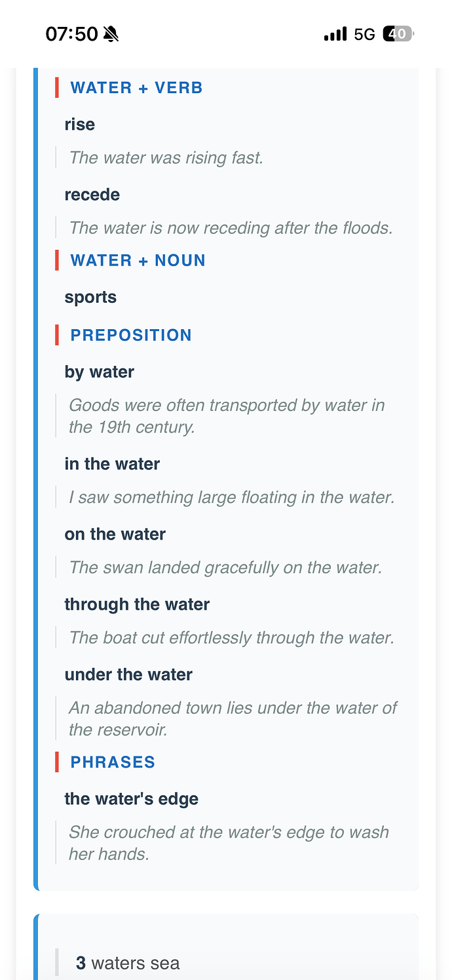452x980 pixels.
Task: Tap the silent mode bell icon
Action: [x=111, y=34]
